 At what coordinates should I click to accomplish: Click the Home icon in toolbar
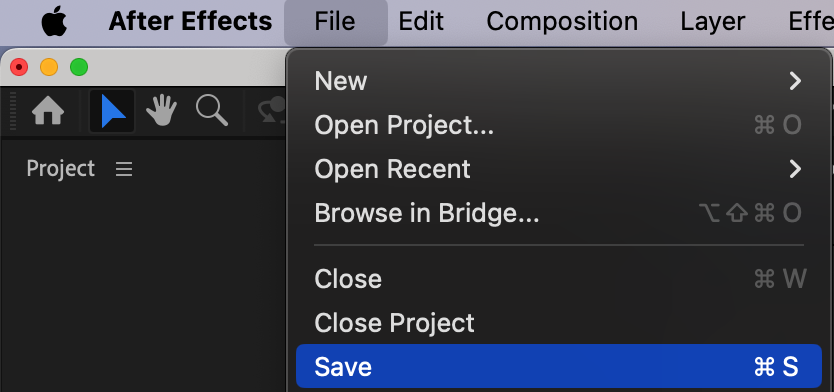click(x=48, y=112)
